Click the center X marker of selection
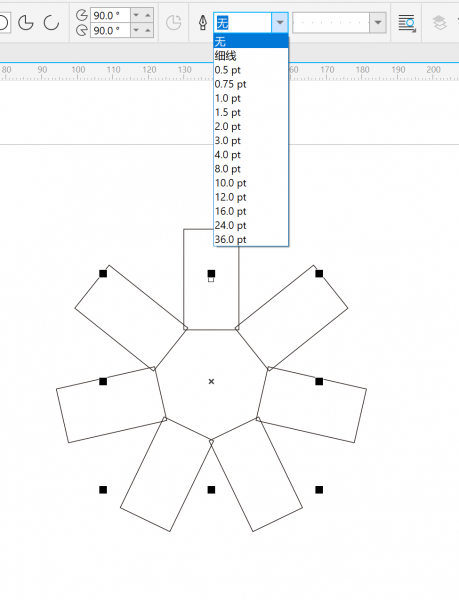This screenshot has height=600, width=459. (x=211, y=382)
